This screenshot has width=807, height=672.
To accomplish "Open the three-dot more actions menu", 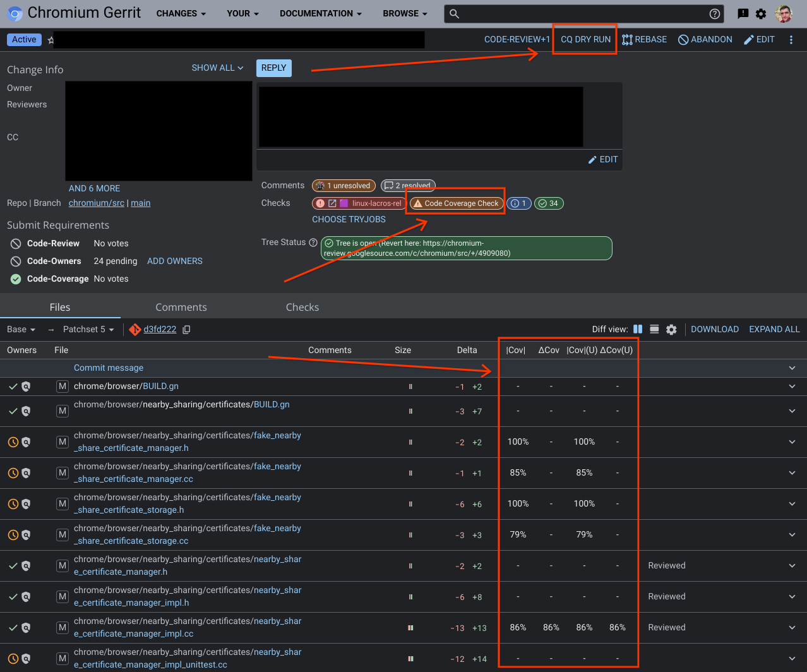I will coord(791,40).
